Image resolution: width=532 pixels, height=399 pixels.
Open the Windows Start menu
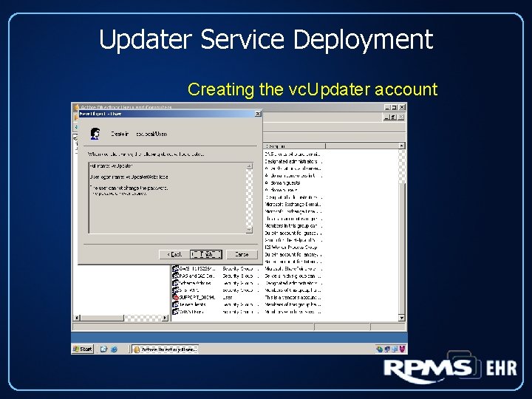(83, 349)
